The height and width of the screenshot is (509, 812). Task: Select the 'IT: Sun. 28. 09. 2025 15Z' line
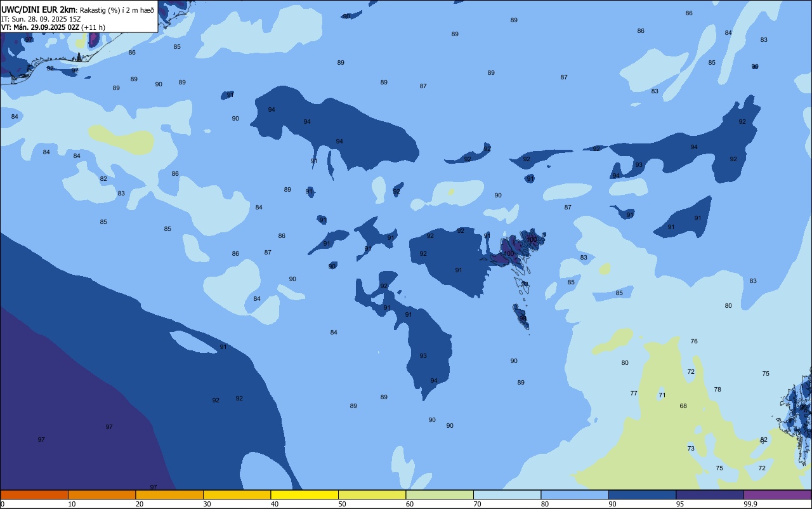41,19
